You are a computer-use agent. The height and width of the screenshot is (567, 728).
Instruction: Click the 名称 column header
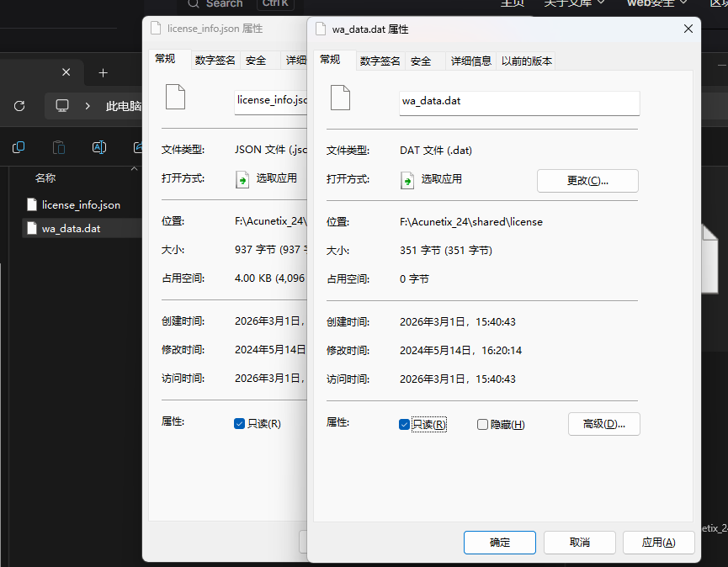pos(45,178)
